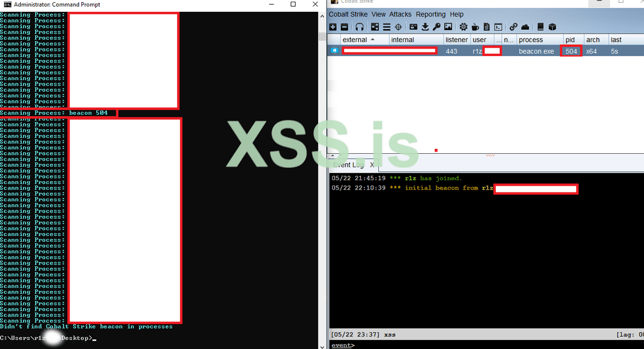Sort sessions by the arch column
This screenshot has width=644, height=349.
point(596,40)
